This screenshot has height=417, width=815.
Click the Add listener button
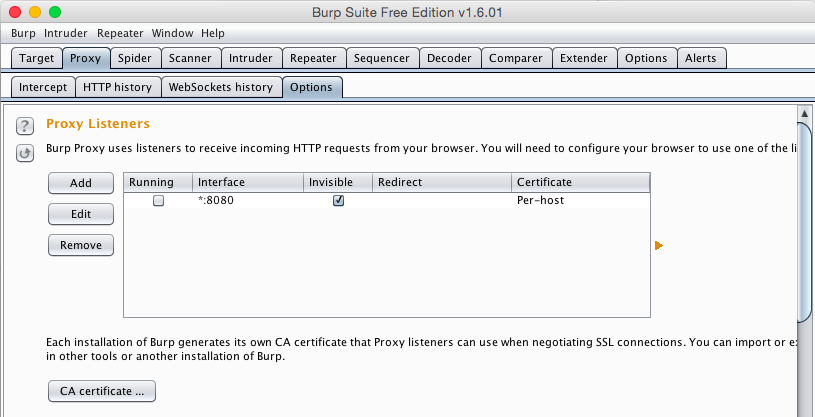pyautogui.click(x=81, y=183)
